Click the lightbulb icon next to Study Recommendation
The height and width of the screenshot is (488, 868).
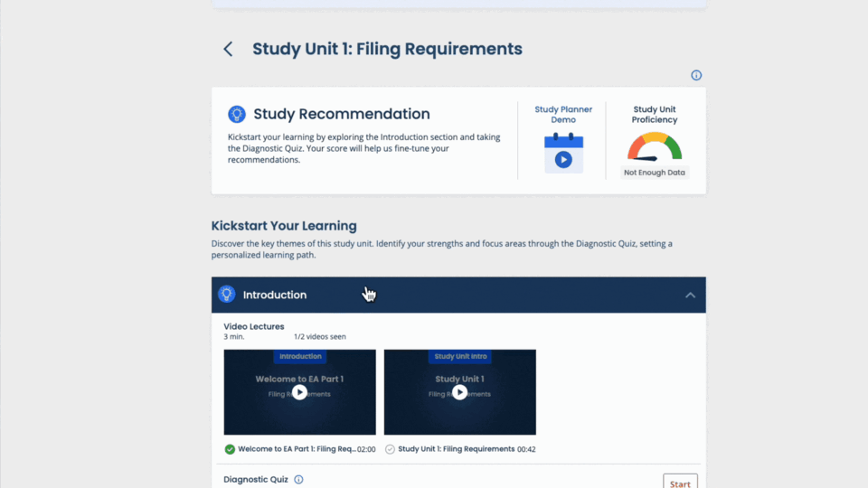tap(237, 114)
